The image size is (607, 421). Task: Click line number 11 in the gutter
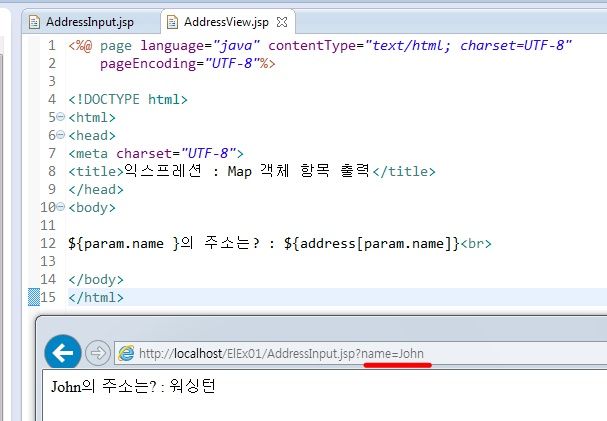[x=48, y=226]
